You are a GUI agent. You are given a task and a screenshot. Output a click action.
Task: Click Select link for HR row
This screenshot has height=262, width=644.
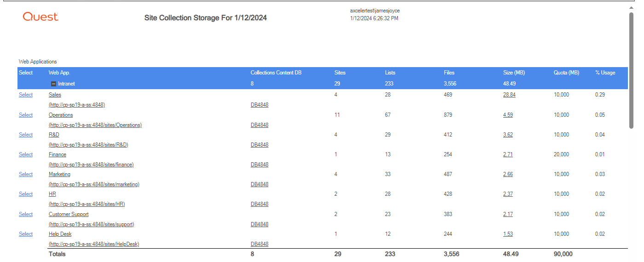[26, 194]
